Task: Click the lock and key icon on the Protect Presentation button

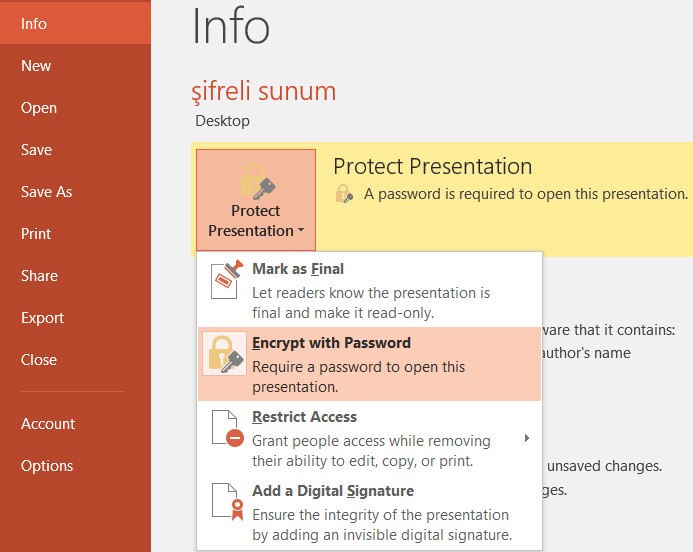Action: [x=257, y=181]
